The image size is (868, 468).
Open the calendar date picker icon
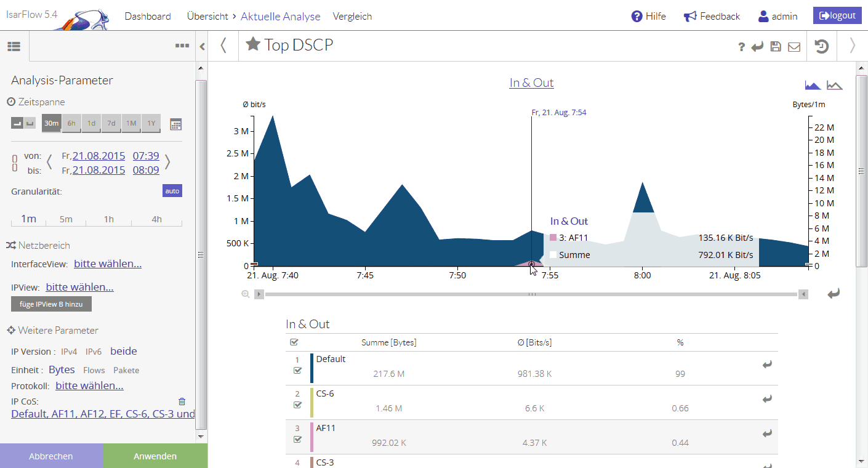pos(176,124)
